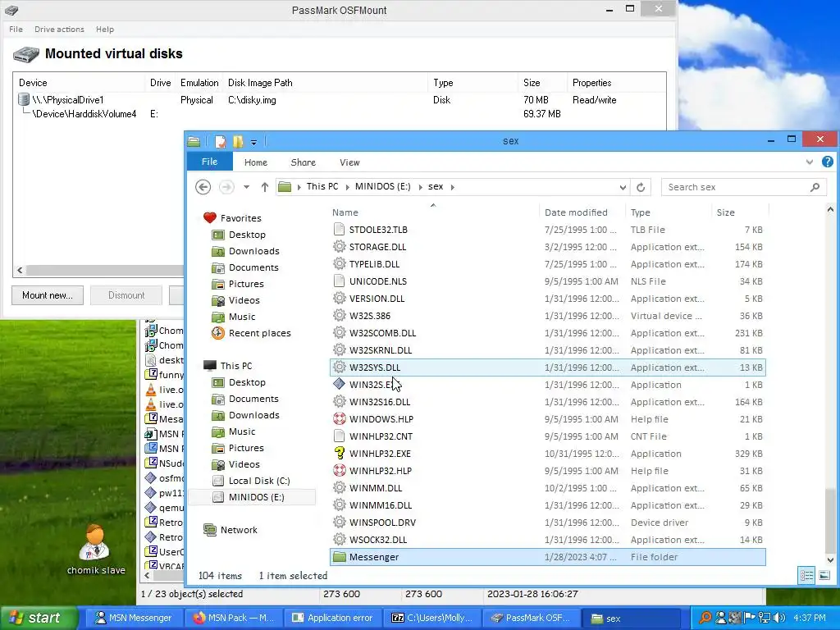Select WINDOWS.HLP lifebuoy icon
This screenshot has height=630, width=840.
339,419
